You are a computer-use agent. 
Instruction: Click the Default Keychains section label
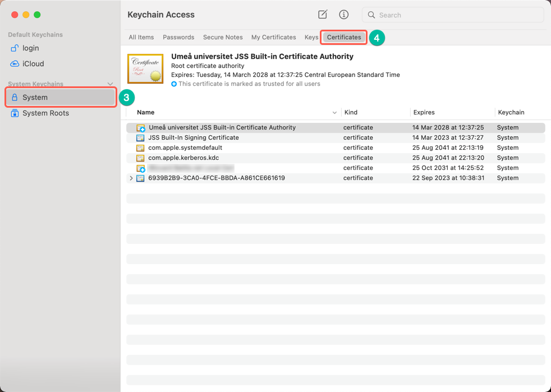tap(35, 35)
